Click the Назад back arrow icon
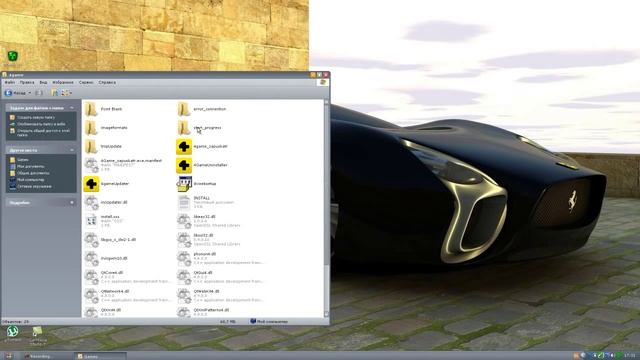640x360 pixels. point(8,93)
